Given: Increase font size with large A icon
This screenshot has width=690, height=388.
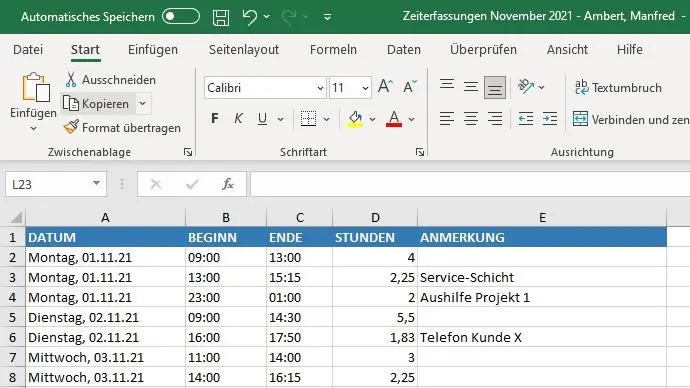Looking at the screenshot, I should point(385,87).
